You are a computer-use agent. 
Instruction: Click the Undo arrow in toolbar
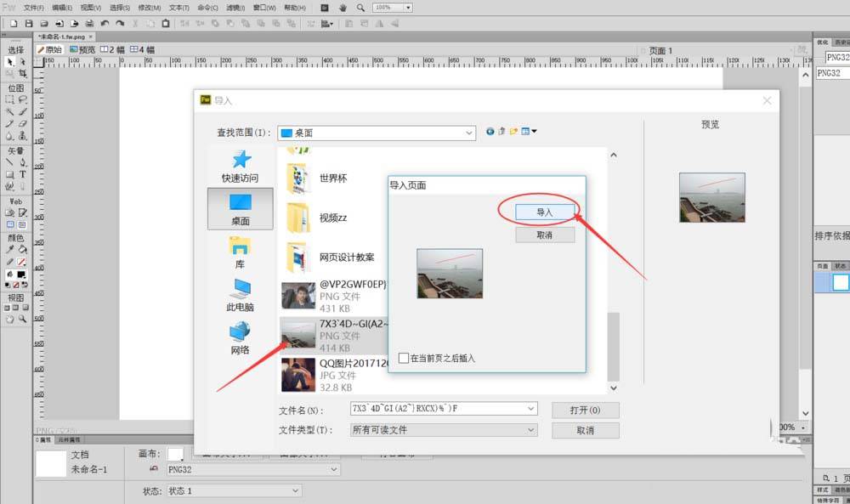105,23
